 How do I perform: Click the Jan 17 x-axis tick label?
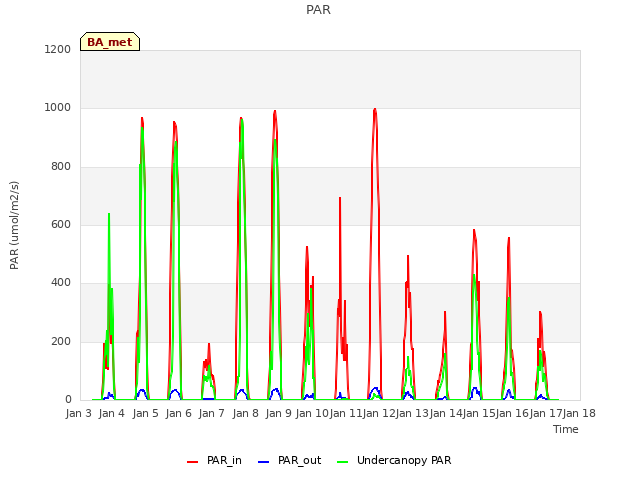[546, 413]
